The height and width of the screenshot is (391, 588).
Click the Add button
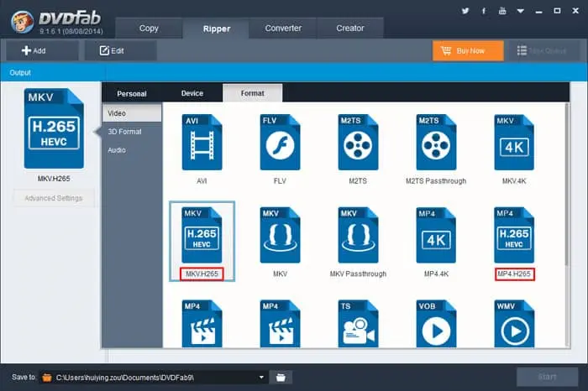(34, 50)
